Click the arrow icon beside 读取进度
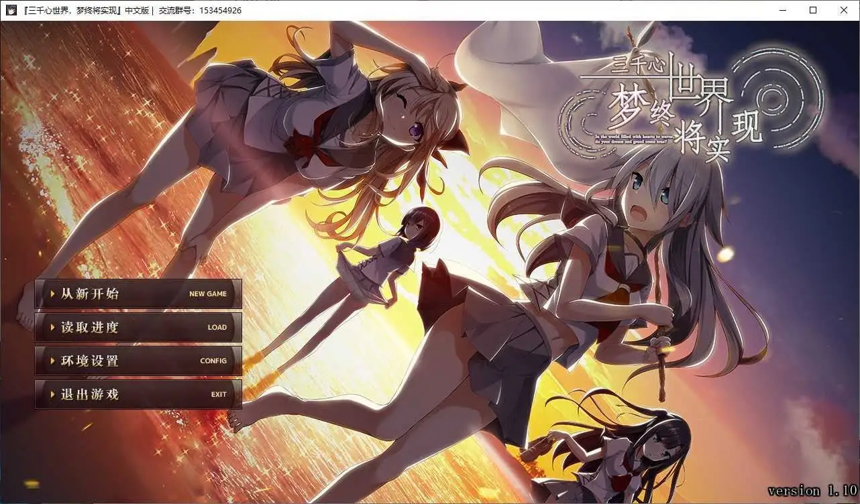This screenshot has width=860, height=504. point(54,327)
